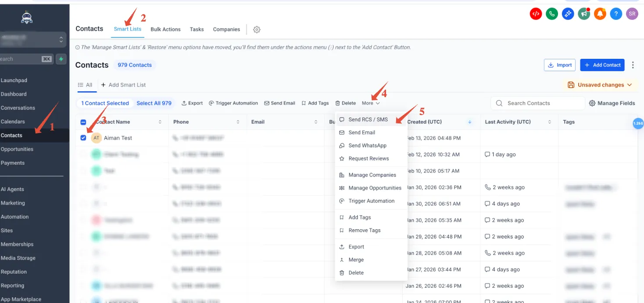Sort by Contact Name column arrows

click(x=160, y=122)
